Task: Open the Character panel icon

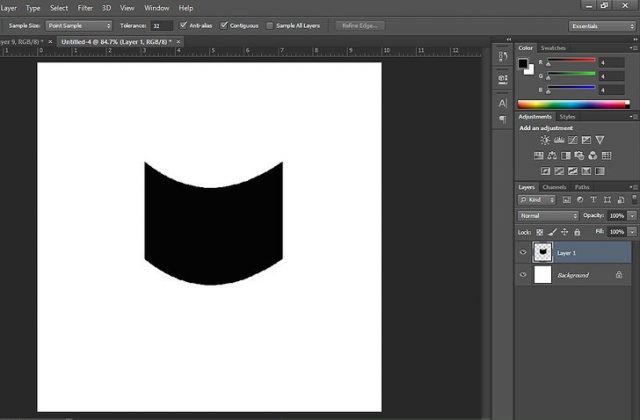Action: pyautogui.click(x=502, y=102)
